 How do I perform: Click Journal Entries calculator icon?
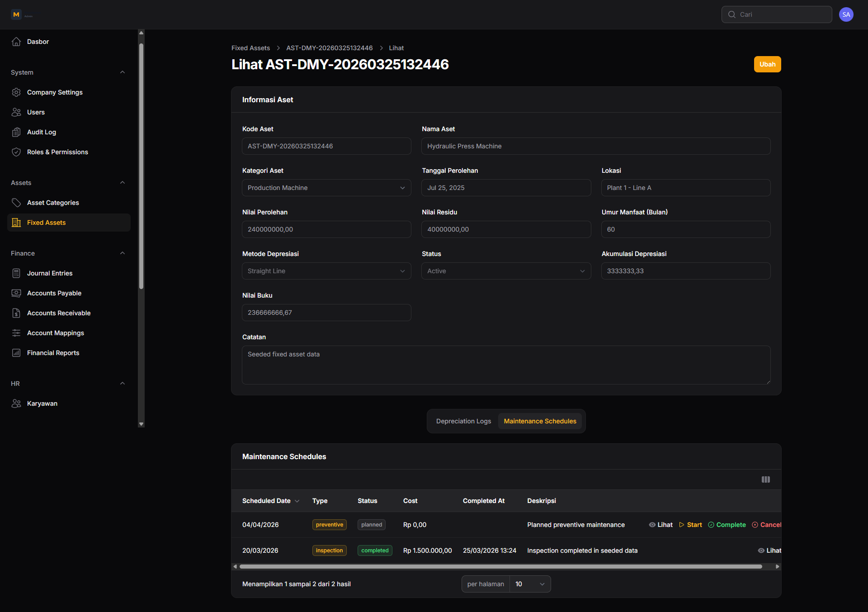(x=16, y=273)
